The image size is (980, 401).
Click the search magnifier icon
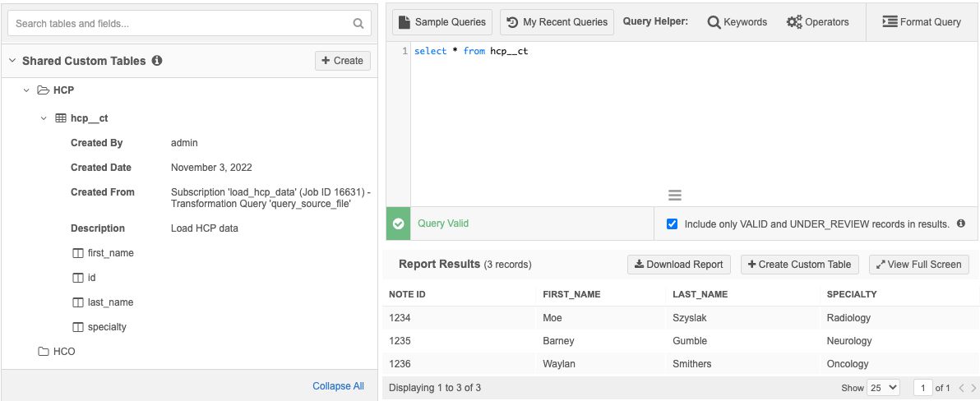pos(358,24)
